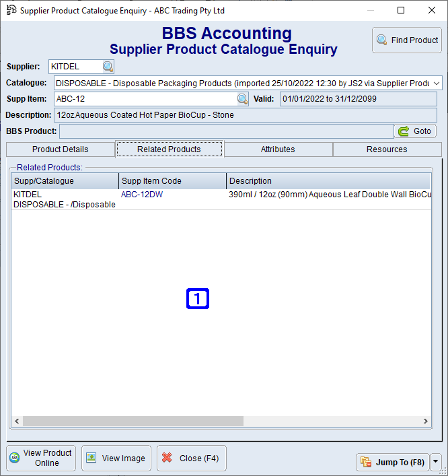Click the horizontal scrollbar thumb
The image size is (448, 476).
(x=133, y=421)
